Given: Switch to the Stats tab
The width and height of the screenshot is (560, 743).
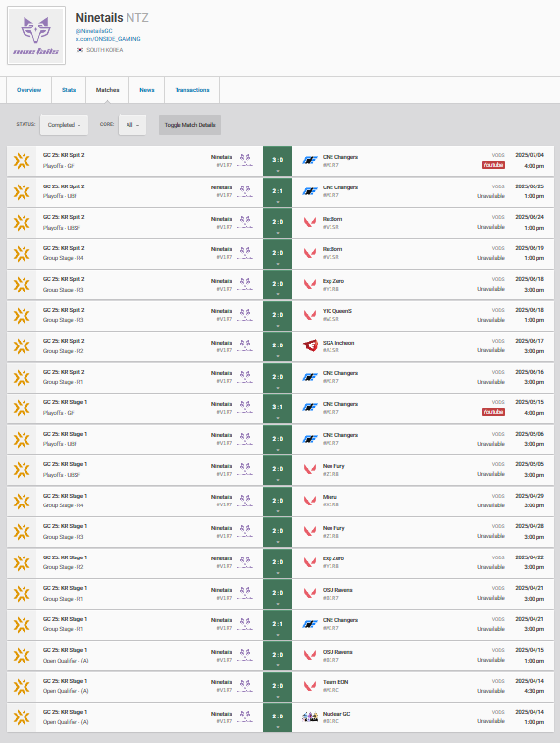Looking at the screenshot, I should point(69,90).
